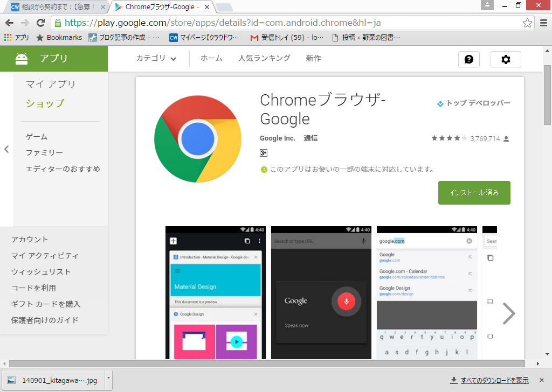Image resolution: width=552 pixels, height=392 pixels.
Task: Open Chrome hamburger menu
Action: [x=543, y=23]
